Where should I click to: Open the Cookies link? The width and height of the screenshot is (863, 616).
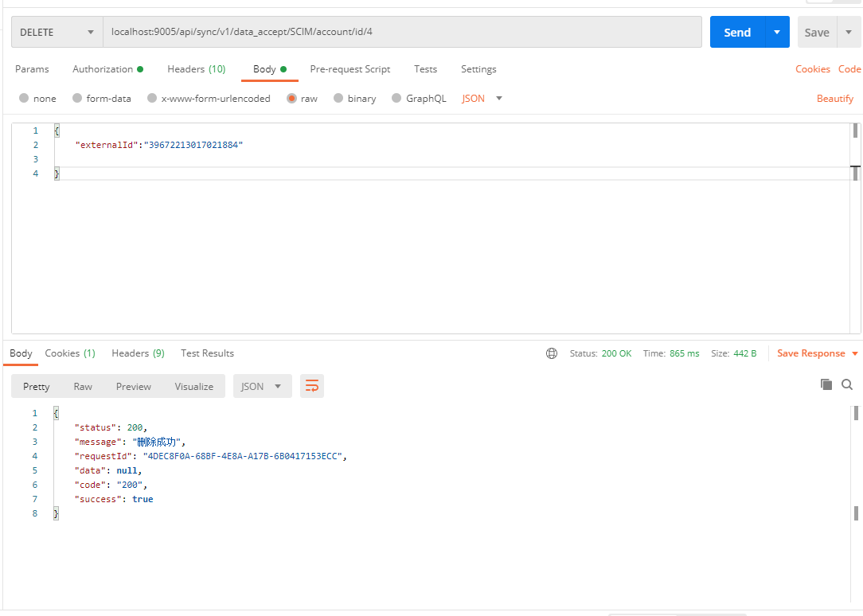point(812,69)
